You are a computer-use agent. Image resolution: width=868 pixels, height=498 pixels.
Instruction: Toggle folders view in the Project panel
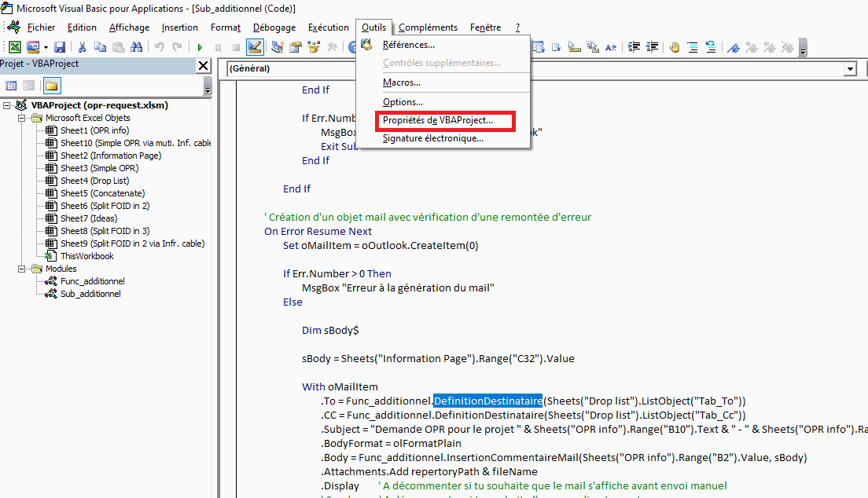coord(51,86)
